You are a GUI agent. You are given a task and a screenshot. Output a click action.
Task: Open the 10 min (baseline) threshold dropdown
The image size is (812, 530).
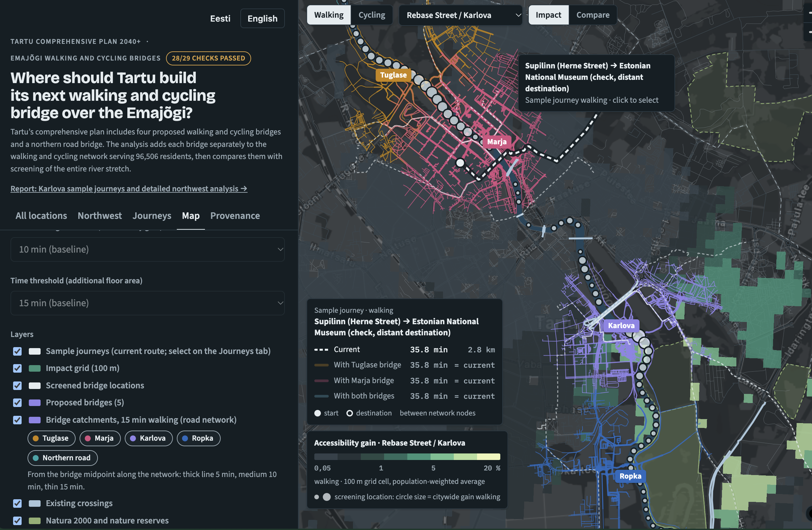point(147,250)
